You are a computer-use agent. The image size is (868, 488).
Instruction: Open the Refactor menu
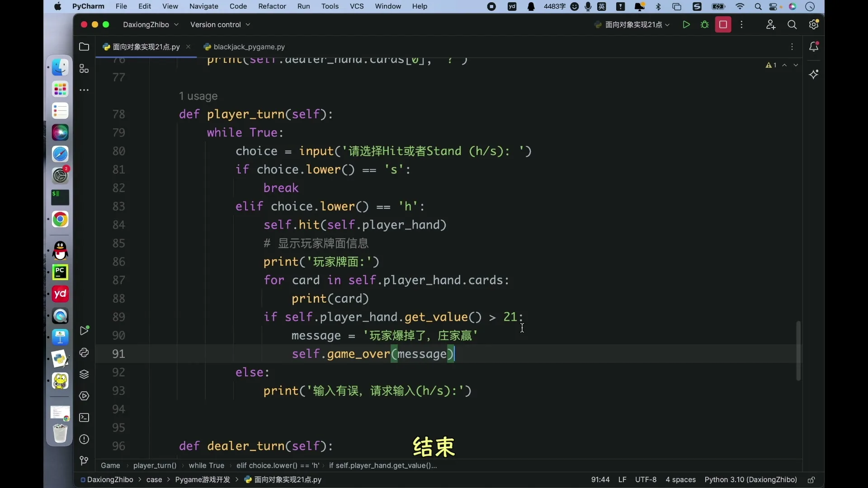pos(272,6)
